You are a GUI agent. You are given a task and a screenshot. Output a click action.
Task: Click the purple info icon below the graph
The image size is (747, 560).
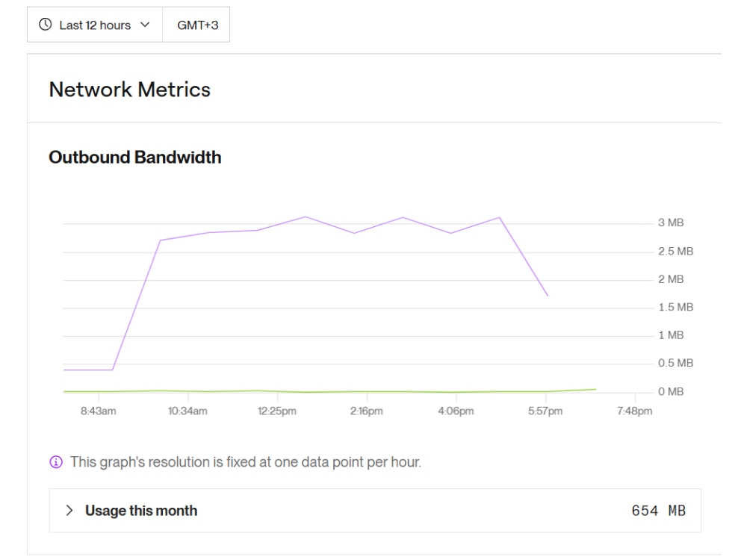coord(56,462)
